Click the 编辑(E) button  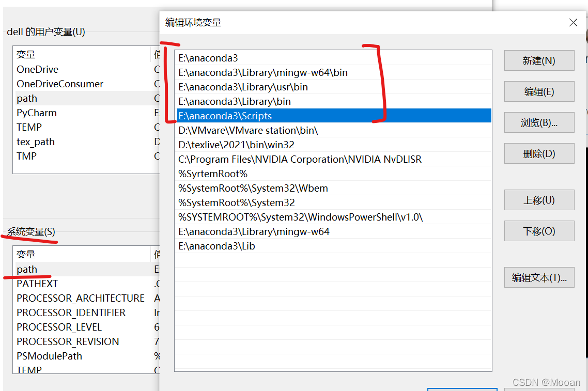[539, 91]
